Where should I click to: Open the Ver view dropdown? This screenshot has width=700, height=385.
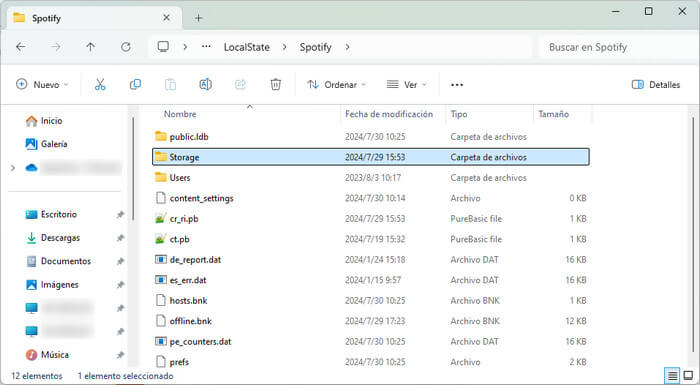click(407, 84)
